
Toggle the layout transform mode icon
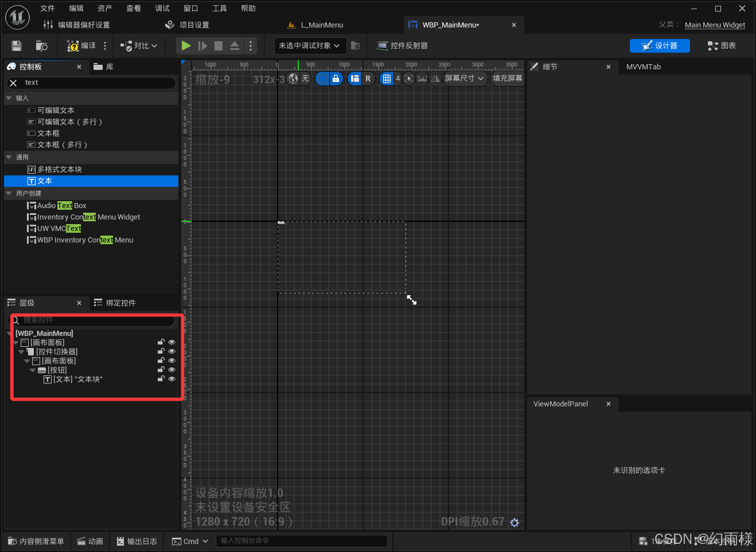(355, 79)
